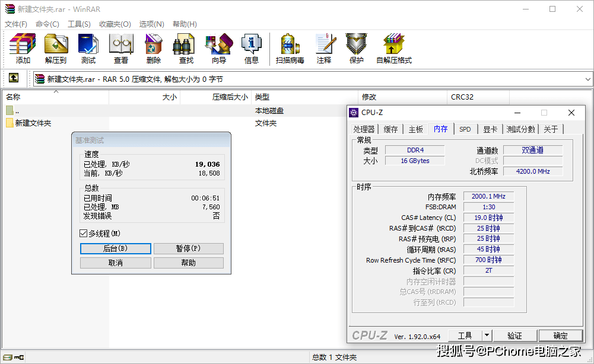Viewport: 594px width, 364px height.
Task: Click the 19.0 时钟 CAS latency value
Action: [x=488, y=218]
